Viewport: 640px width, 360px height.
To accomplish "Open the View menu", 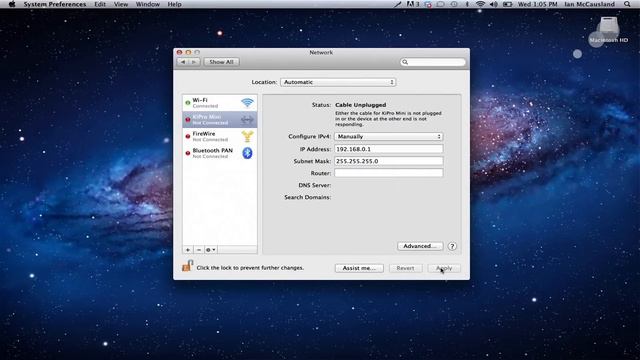I will point(121,4).
